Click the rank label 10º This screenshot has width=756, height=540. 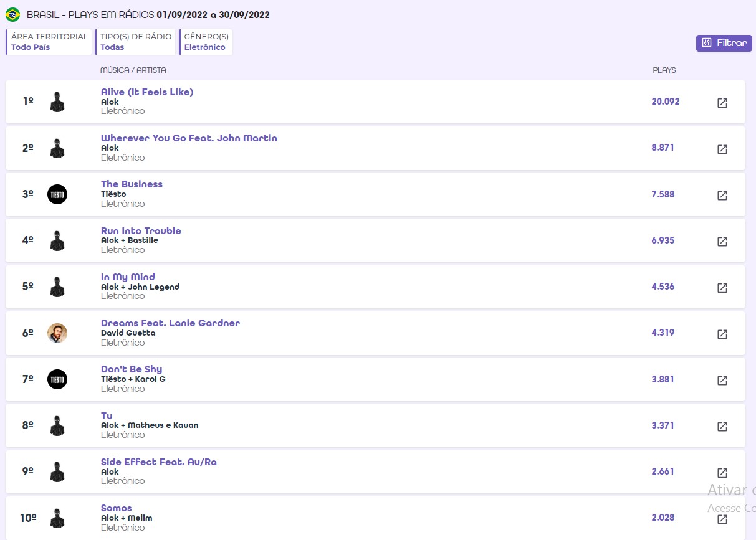pos(28,518)
